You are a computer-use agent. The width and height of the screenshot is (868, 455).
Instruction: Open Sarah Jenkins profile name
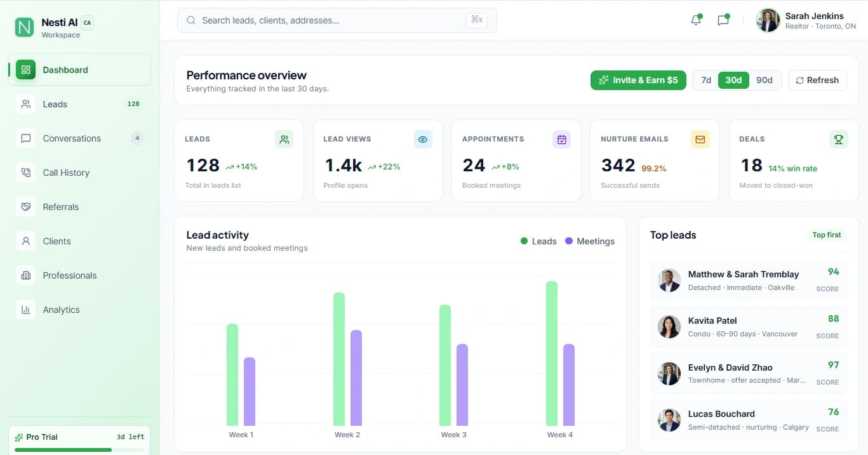point(815,16)
